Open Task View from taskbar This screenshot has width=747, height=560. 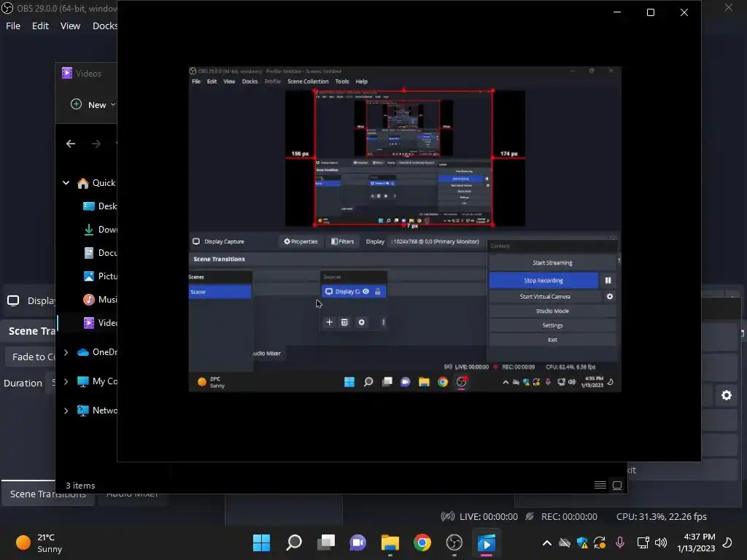pyautogui.click(x=326, y=542)
